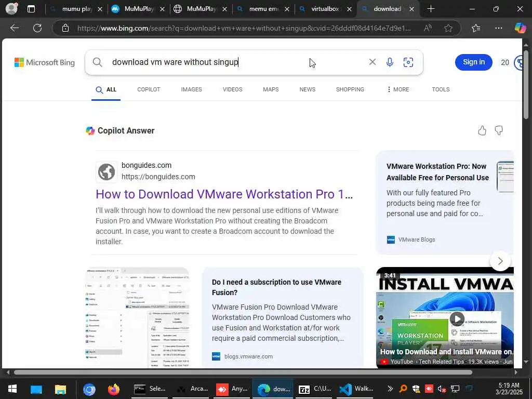The image size is (532, 399).
Task: Open File Explorer from the taskbar
Action: [x=60, y=389]
